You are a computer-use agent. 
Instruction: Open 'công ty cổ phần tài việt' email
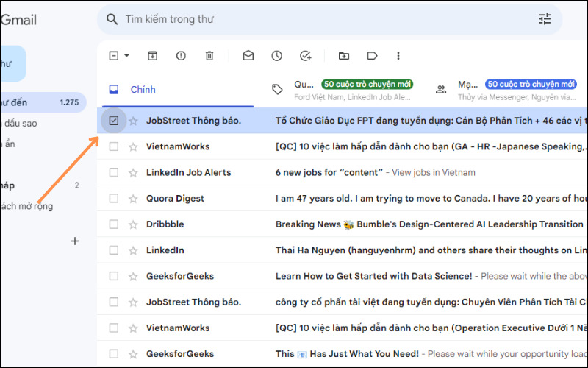point(431,302)
